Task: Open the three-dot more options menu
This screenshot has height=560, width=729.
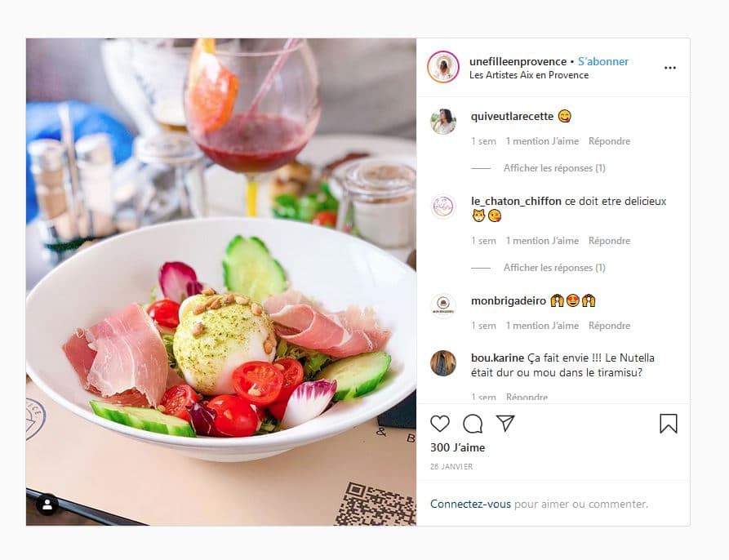Action: tap(670, 68)
